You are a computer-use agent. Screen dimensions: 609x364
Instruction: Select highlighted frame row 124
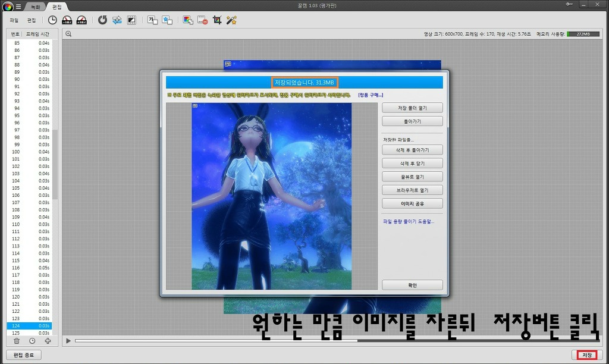pyautogui.click(x=29, y=325)
